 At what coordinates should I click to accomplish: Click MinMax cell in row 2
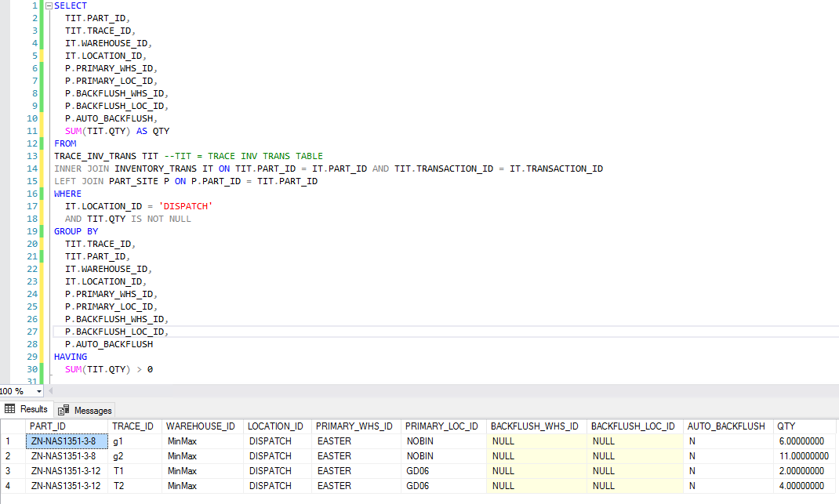(x=202, y=456)
